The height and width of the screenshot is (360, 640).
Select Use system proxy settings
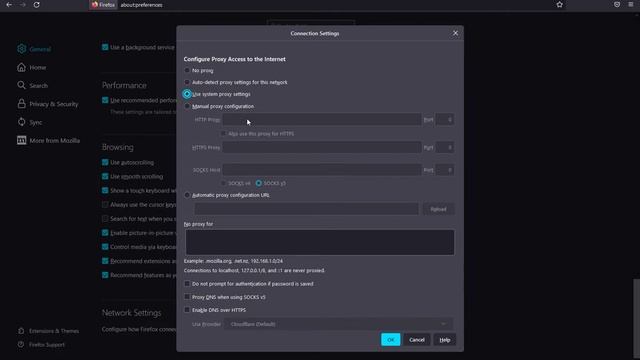pos(187,94)
